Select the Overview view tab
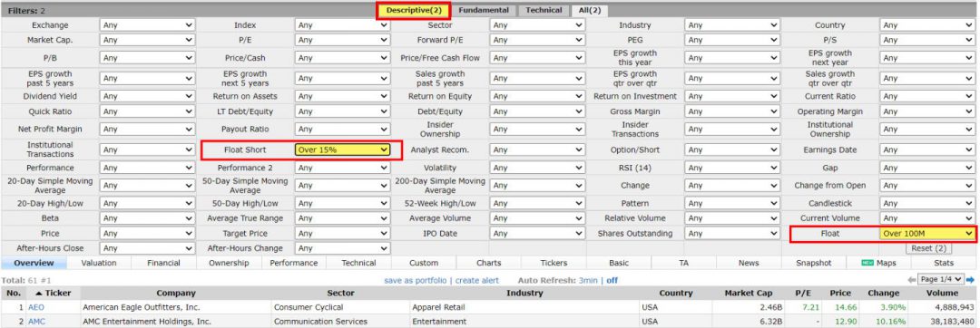 pos(34,263)
